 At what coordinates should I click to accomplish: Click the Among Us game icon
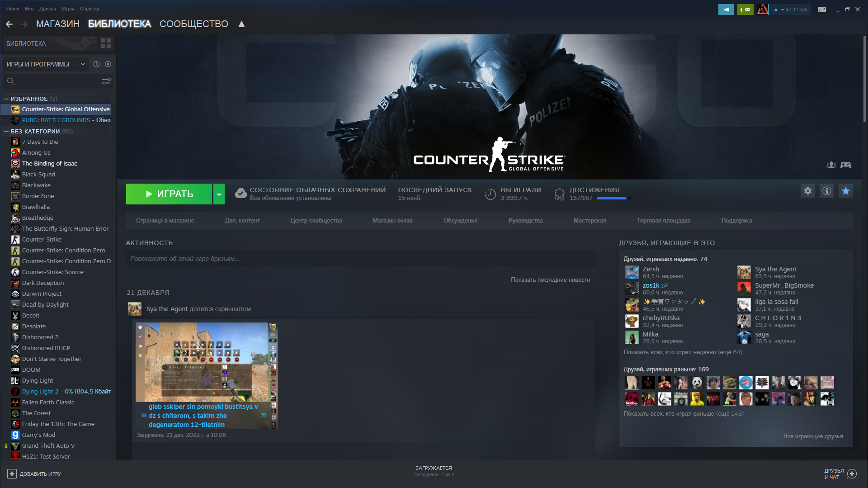pos(15,153)
